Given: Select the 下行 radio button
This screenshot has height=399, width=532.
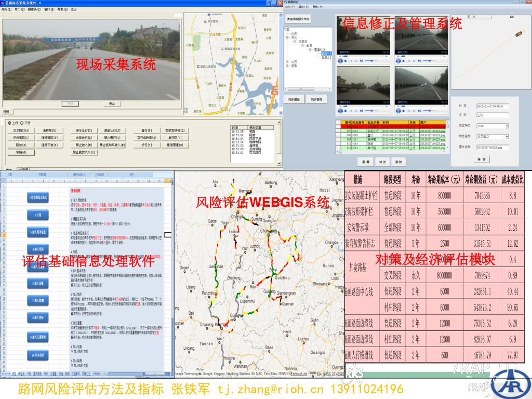Looking at the screenshot, I should (22, 123).
